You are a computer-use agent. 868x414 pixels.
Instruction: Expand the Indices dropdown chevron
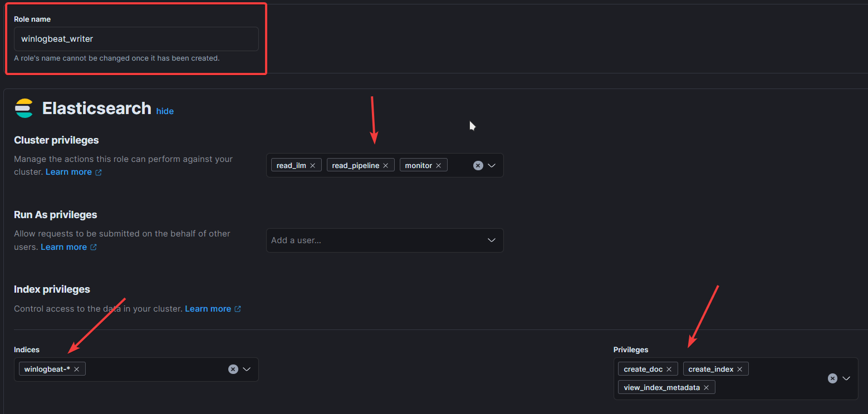pyautogui.click(x=247, y=369)
